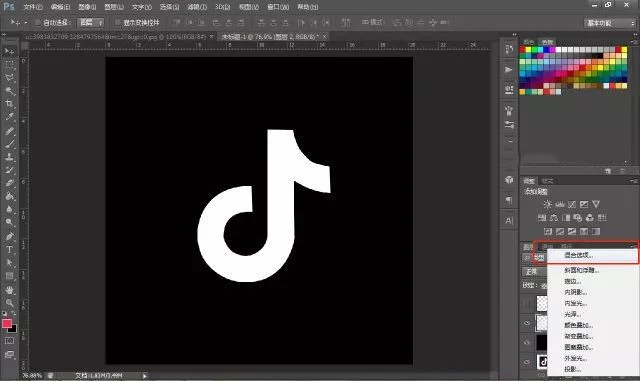Select the Paint Bucket tool
The width and height of the screenshot is (640, 381).
pyautogui.click(x=9, y=196)
